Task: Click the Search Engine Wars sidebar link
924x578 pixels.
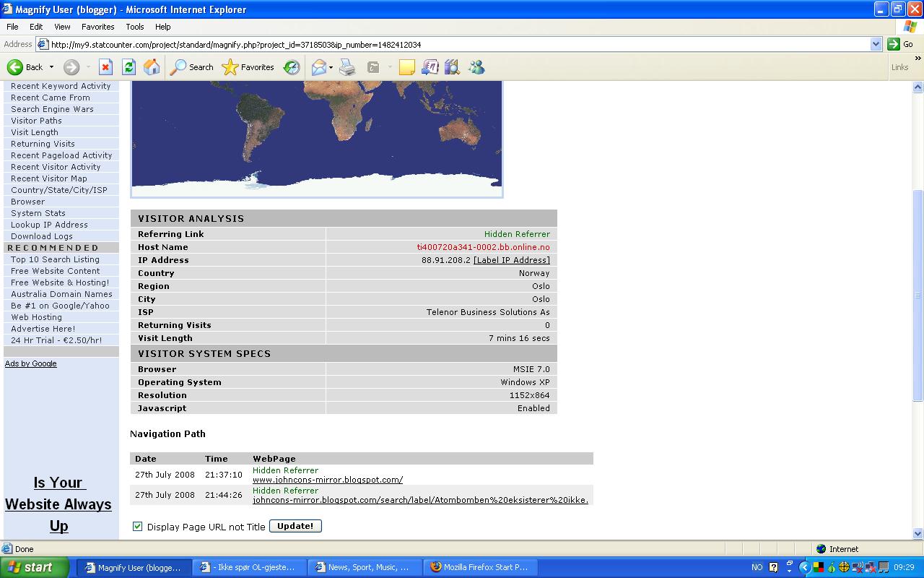Action: pos(52,109)
